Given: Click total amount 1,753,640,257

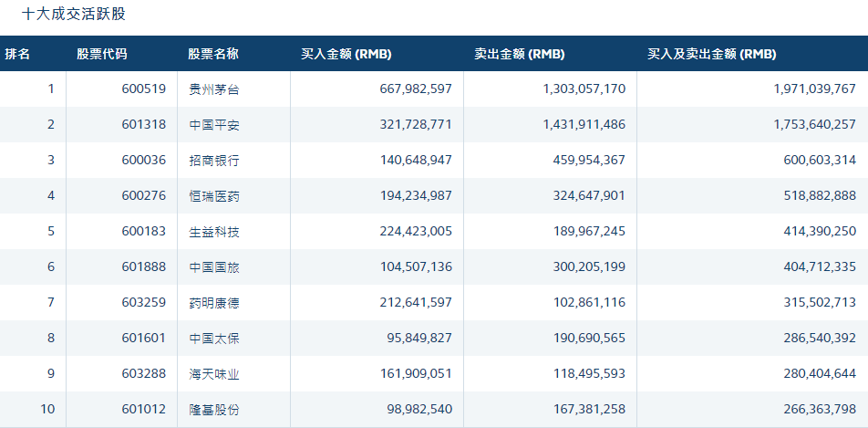Looking at the screenshot, I should (x=815, y=124).
